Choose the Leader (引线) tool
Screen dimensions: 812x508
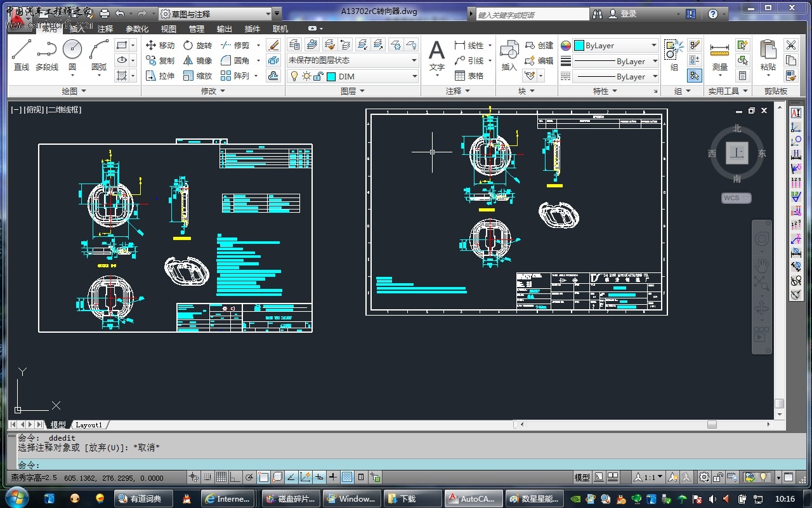469,60
